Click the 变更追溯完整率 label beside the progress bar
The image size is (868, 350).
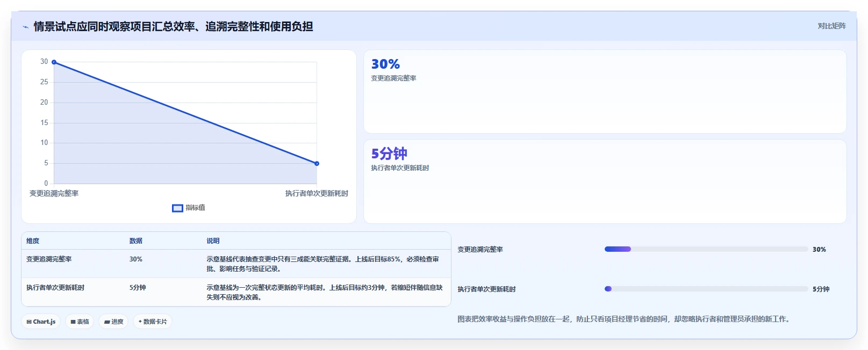(480, 250)
